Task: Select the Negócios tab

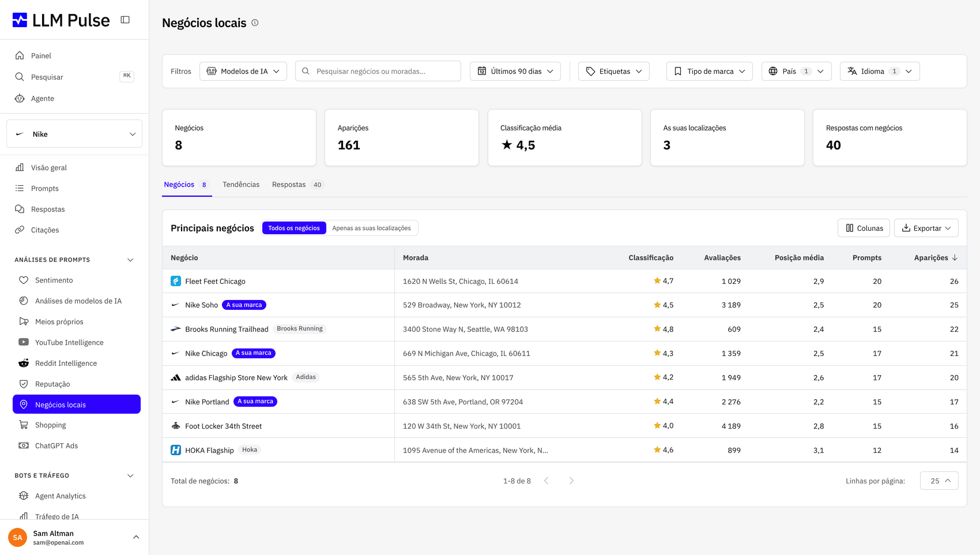Action: (x=186, y=185)
